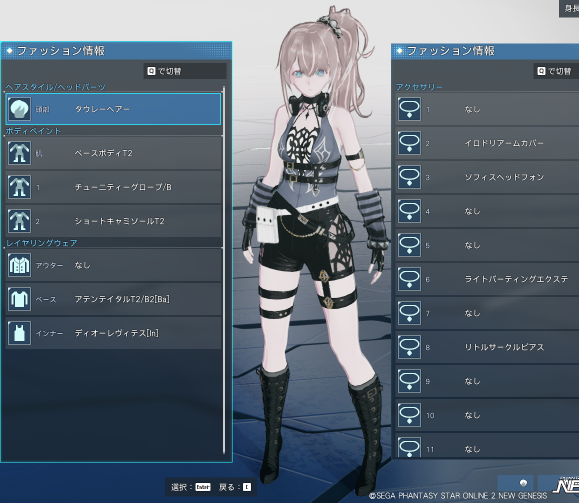Click the 選択 confirm prompt
The height and width of the screenshot is (503, 579).
tap(191, 487)
